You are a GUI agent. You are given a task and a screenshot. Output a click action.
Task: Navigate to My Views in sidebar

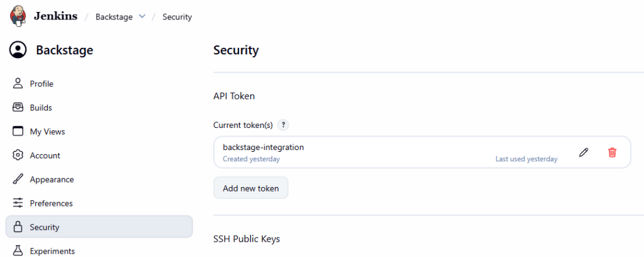(x=47, y=132)
